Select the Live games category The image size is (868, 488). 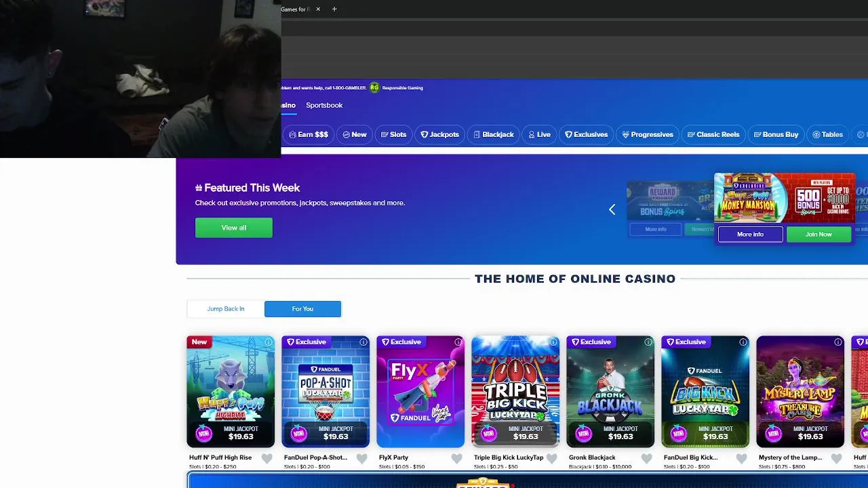(x=540, y=134)
